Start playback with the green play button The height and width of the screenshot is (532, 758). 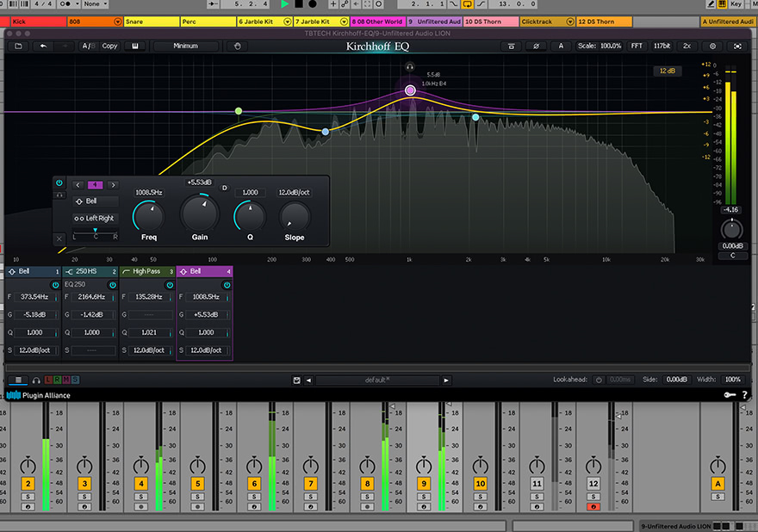(285, 3)
